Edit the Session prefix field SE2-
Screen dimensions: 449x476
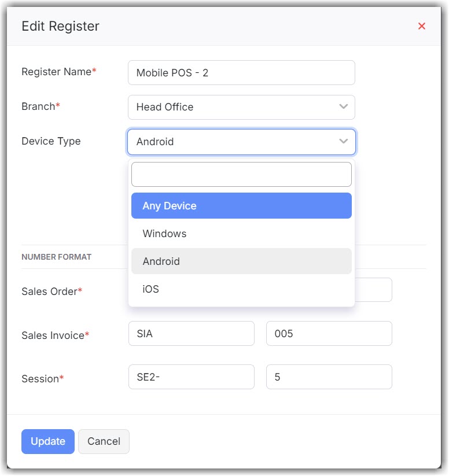191,377
